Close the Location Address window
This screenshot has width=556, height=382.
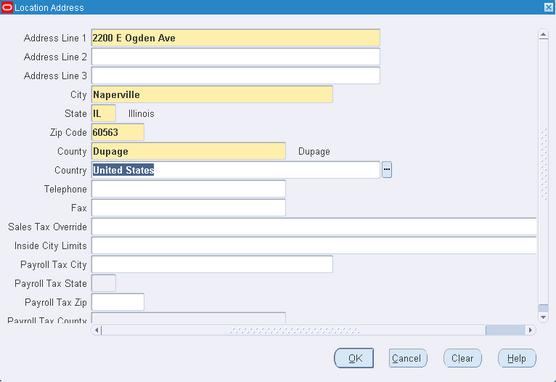pyautogui.click(x=548, y=7)
